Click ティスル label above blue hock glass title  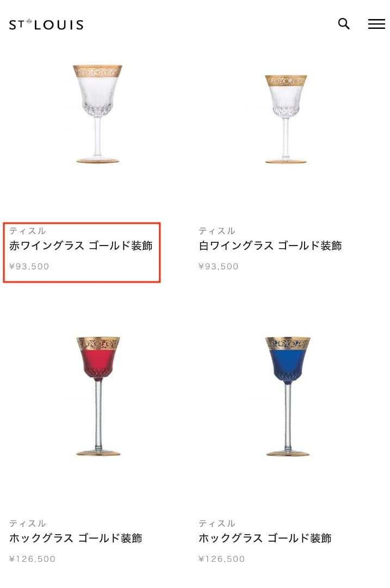coord(217,523)
